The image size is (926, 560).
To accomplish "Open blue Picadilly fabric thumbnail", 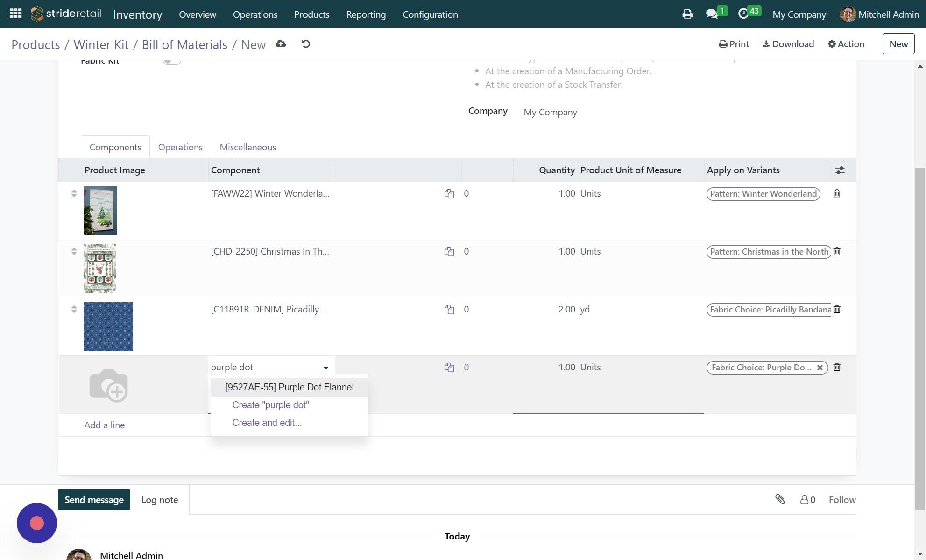I will 108,326.
